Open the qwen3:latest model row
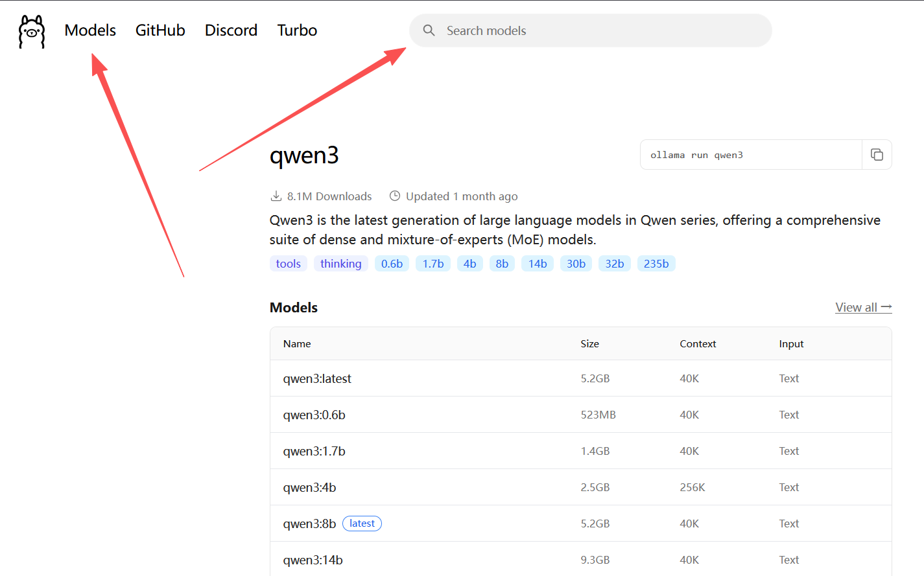The height and width of the screenshot is (576, 924). pos(580,378)
